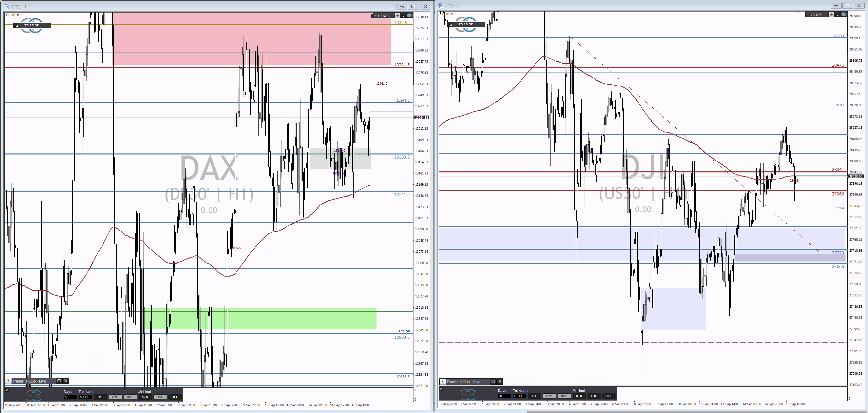This screenshot has width=868, height=413.
Task: Restore the US30 chart window
Action: click(x=848, y=6)
